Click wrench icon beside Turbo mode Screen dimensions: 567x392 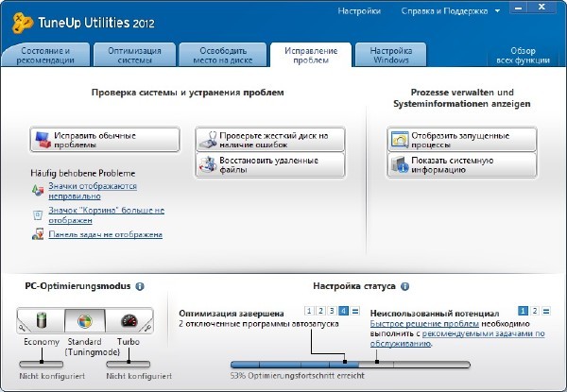tap(148, 328)
